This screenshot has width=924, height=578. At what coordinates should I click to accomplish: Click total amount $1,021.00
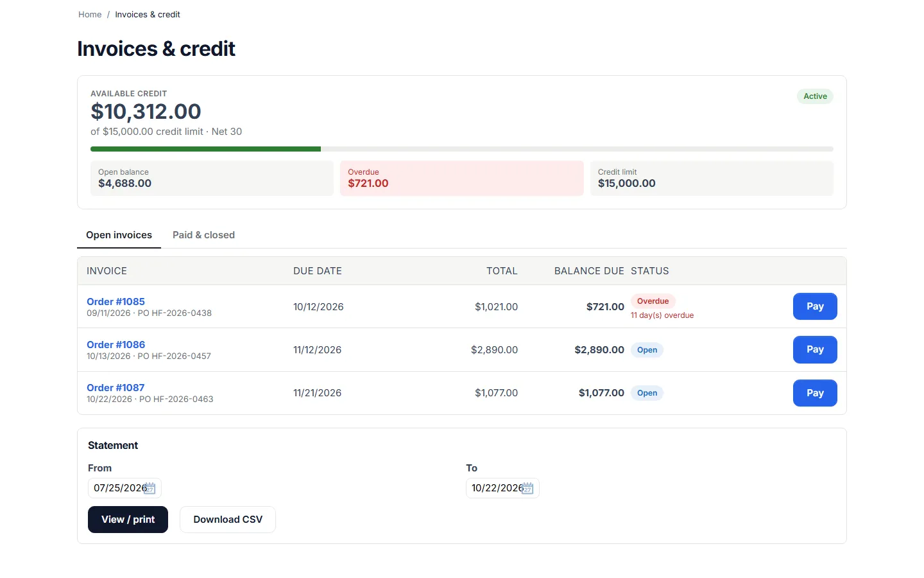coord(496,307)
